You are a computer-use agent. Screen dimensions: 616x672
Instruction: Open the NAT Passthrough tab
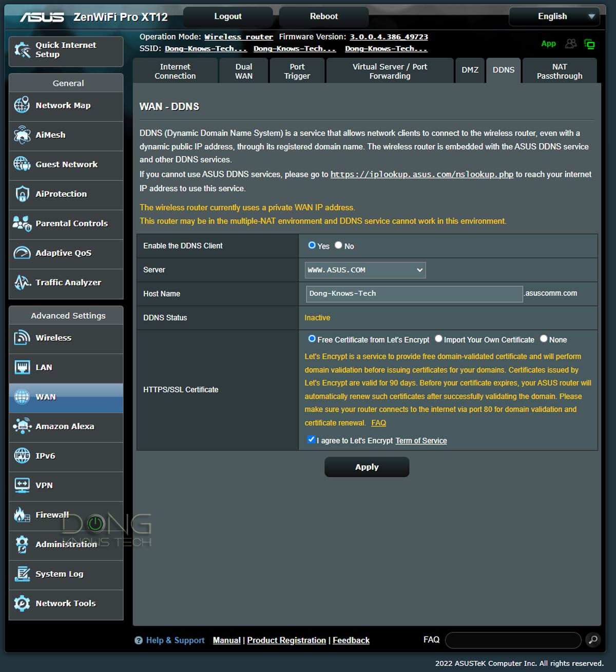559,71
